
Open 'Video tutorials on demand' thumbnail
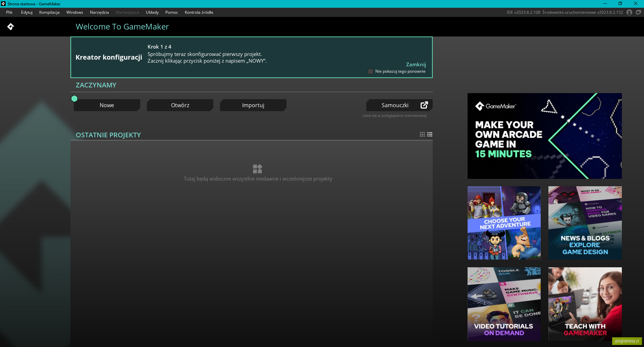click(x=504, y=304)
